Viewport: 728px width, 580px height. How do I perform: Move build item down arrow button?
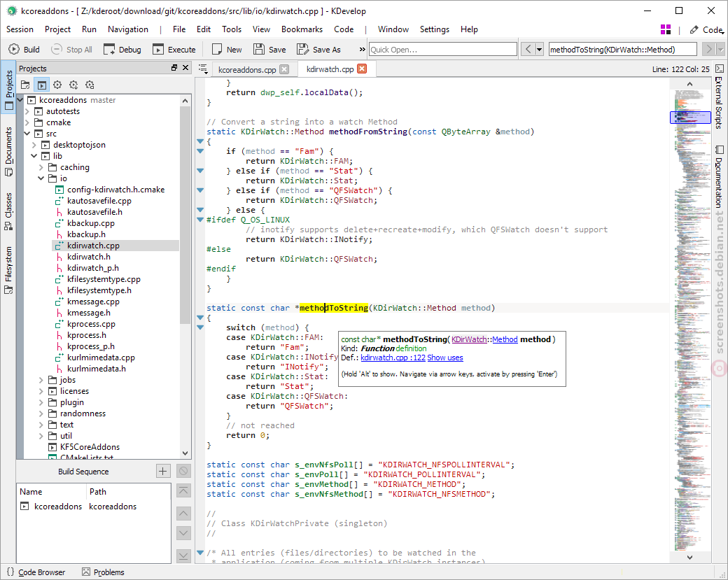click(184, 533)
